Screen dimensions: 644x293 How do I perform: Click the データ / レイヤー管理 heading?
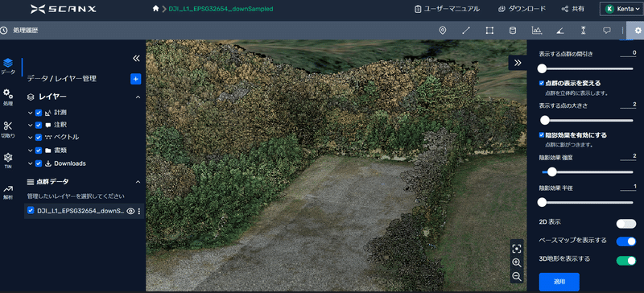(x=62, y=79)
